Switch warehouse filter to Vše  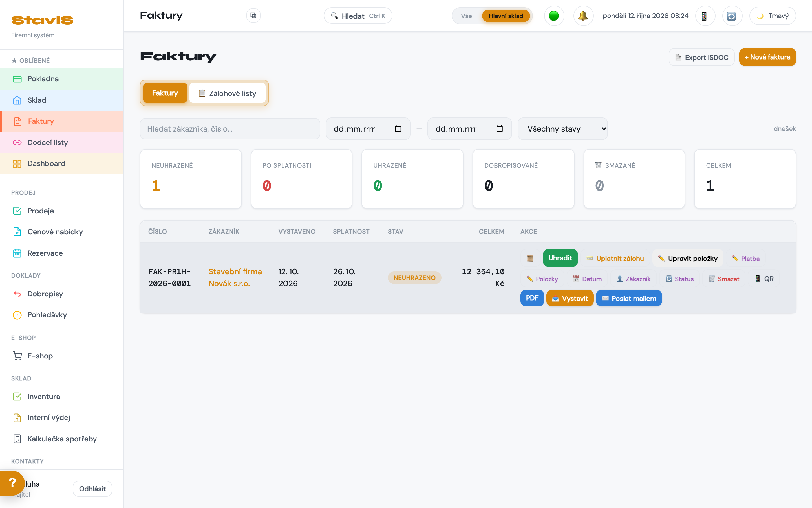[x=466, y=16]
